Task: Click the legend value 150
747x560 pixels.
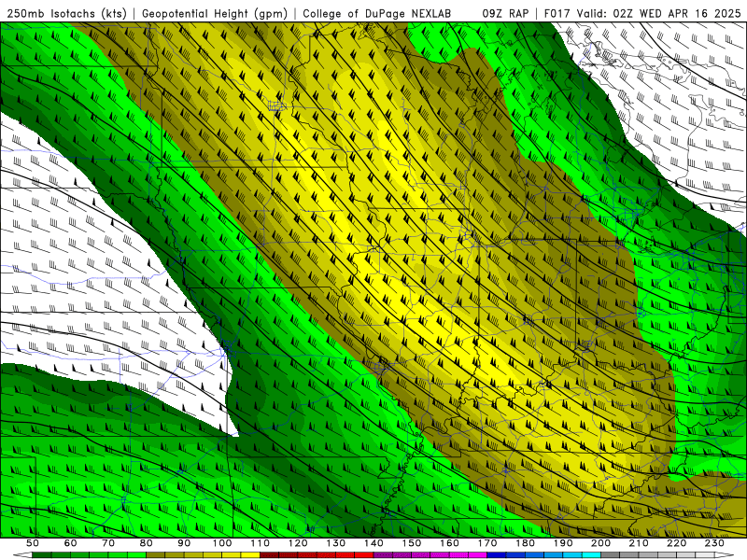Action: pyautogui.click(x=412, y=543)
